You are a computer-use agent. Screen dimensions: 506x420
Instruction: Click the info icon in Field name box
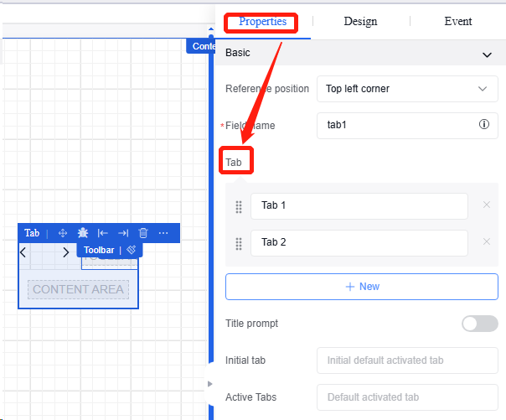(x=483, y=125)
